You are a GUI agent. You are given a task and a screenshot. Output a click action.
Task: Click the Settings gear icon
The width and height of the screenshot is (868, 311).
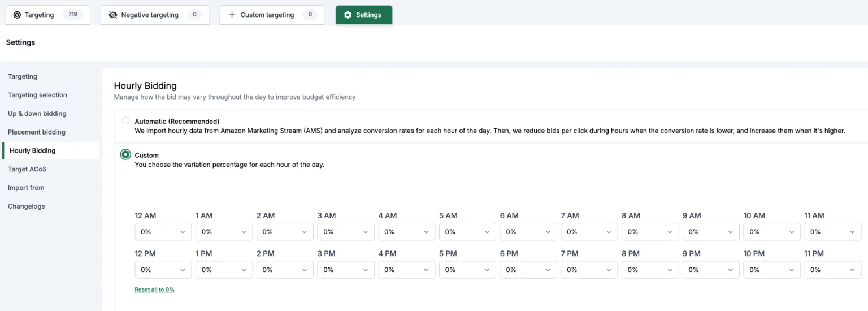[x=348, y=15]
